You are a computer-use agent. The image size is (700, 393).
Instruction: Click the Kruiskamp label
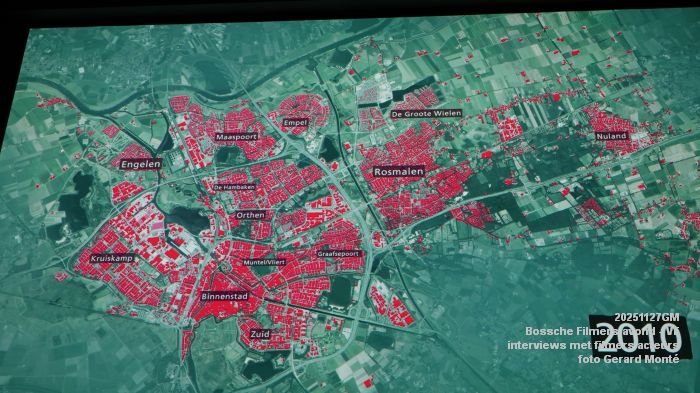[x=112, y=259]
